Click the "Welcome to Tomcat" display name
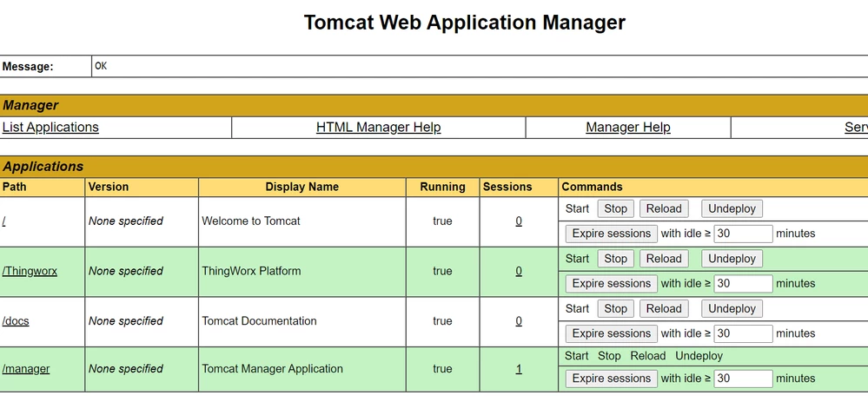868x402 pixels. [x=251, y=221]
